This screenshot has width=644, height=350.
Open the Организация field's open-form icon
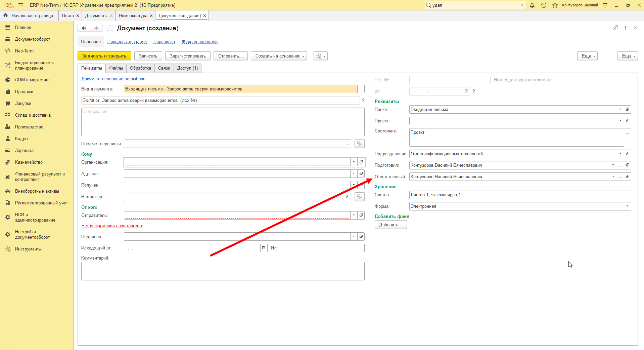[x=361, y=162]
